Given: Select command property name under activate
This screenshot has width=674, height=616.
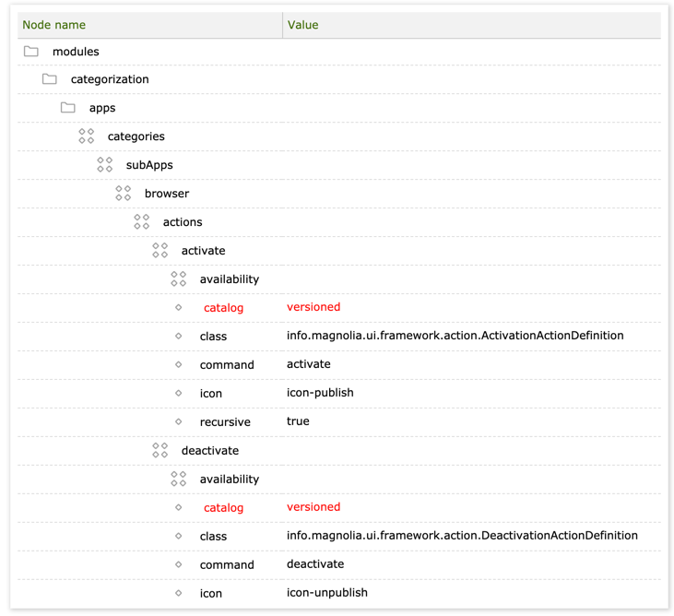Looking at the screenshot, I should [x=227, y=365].
